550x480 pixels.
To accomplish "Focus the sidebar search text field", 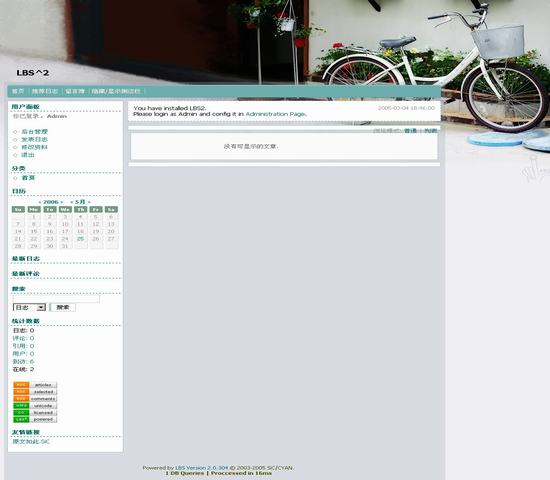I will [x=56, y=299].
